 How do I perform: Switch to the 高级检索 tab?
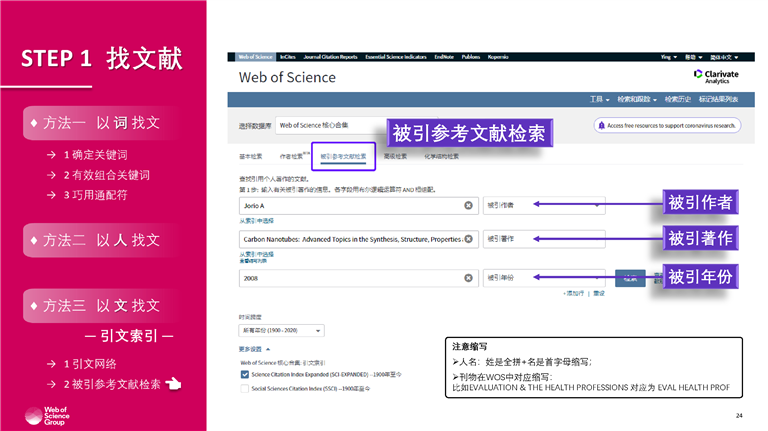click(x=395, y=157)
